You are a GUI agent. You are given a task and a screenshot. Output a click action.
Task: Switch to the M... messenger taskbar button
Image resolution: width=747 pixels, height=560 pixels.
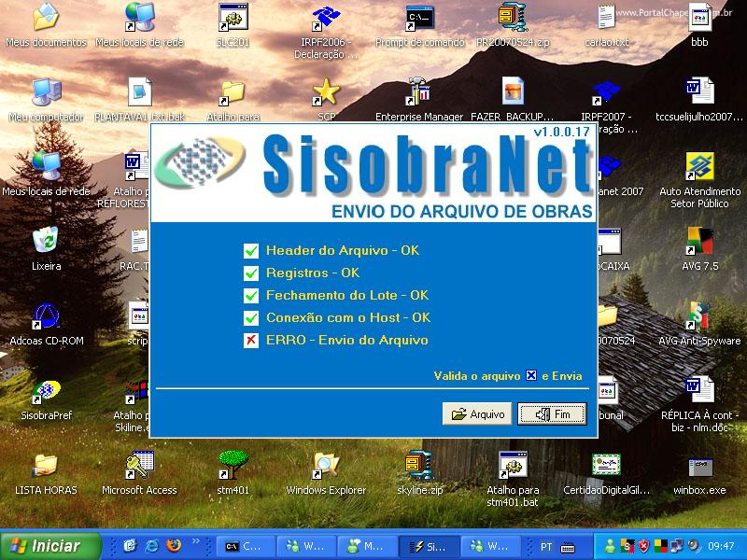[x=367, y=547]
